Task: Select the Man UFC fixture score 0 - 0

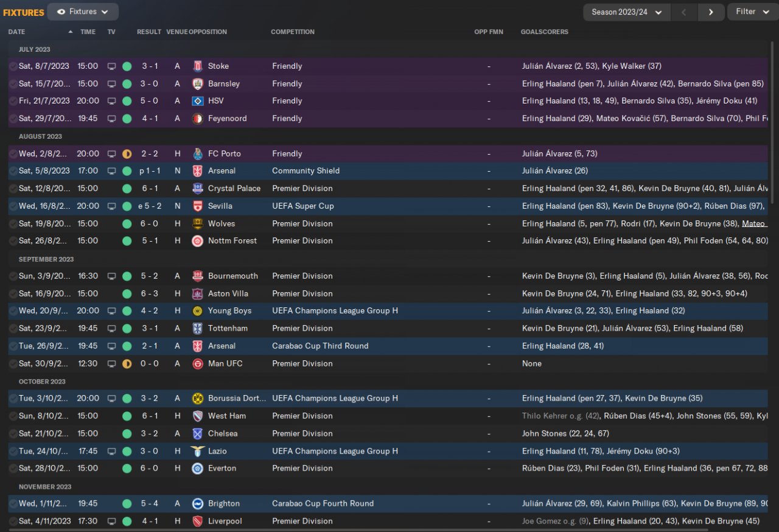Action: point(149,364)
